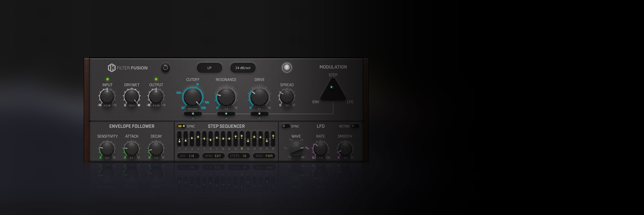This screenshot has width=644, height=215.
Task: Turn on the LFO RETRIG switch
Action: (355, 126)
